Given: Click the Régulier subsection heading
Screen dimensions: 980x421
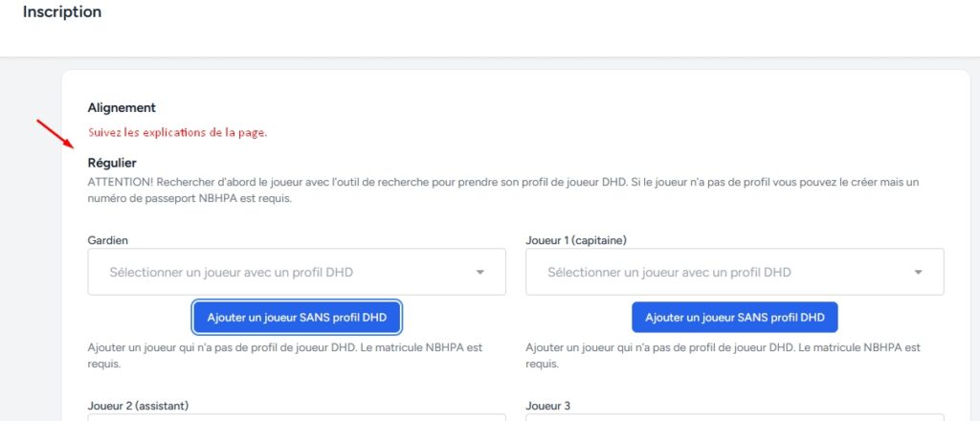Looking at the screenshot, I should (112, 163).
